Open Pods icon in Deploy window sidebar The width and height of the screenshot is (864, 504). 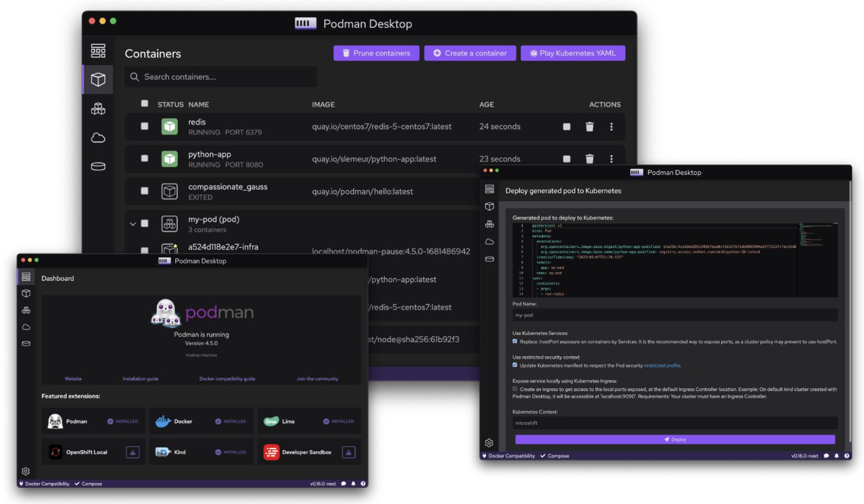point(489,224)
